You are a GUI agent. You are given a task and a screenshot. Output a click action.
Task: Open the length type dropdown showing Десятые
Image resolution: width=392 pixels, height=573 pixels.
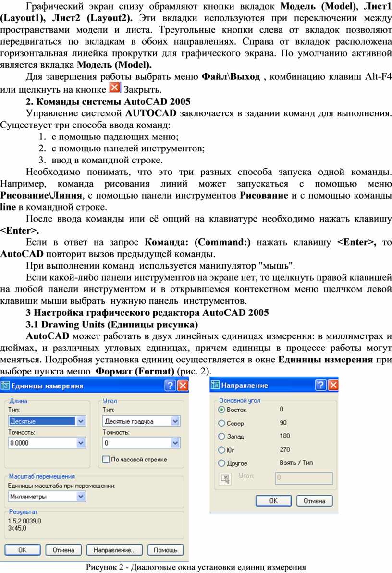47,421
